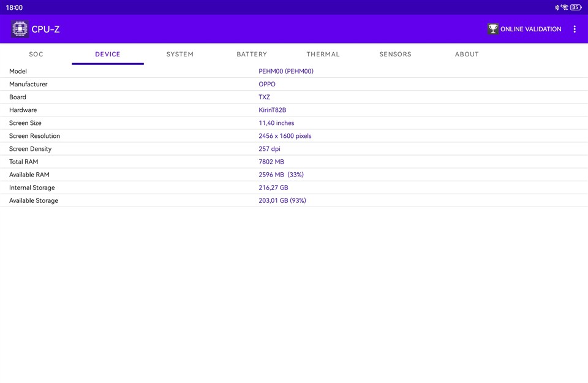Screen dimensions: 588x383
Task: Click the CPU-Z chip logo icon
Action: (x=20, y=29)
